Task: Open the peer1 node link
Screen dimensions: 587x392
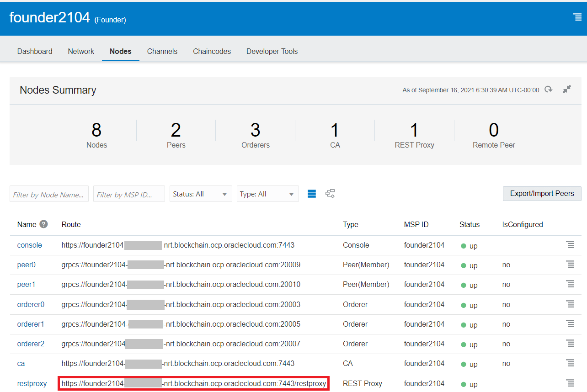Action: [x=26, y=284]
